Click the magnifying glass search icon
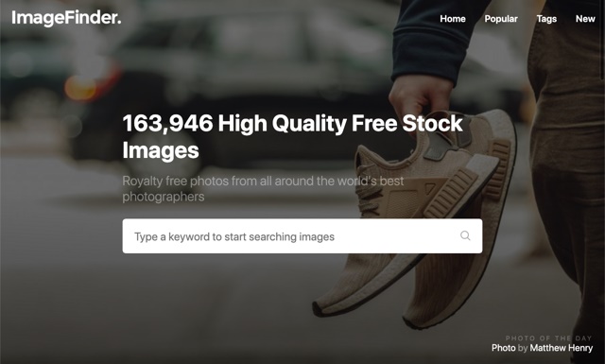The width and height of the screenshot is (605, 364). point(465,235)
